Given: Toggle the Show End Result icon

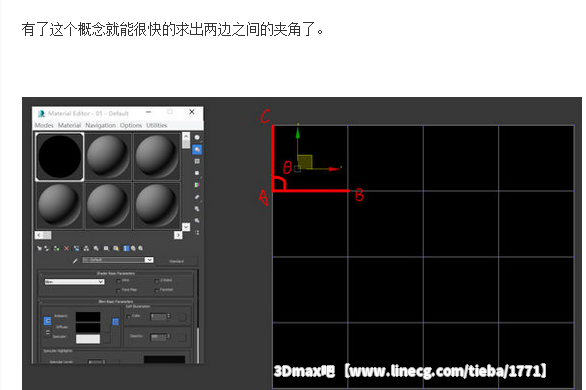Looking at the screenshot, I should click(126, 248).
